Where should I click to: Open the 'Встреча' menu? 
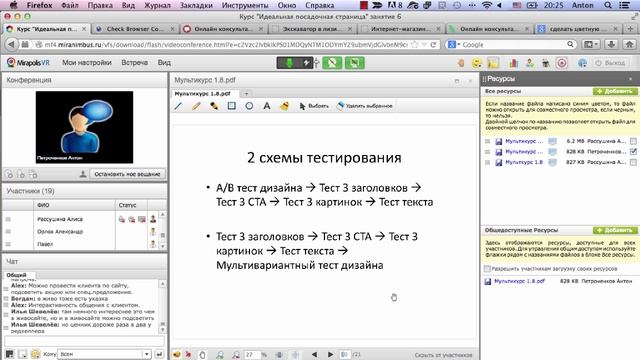(x=135, y=62)
